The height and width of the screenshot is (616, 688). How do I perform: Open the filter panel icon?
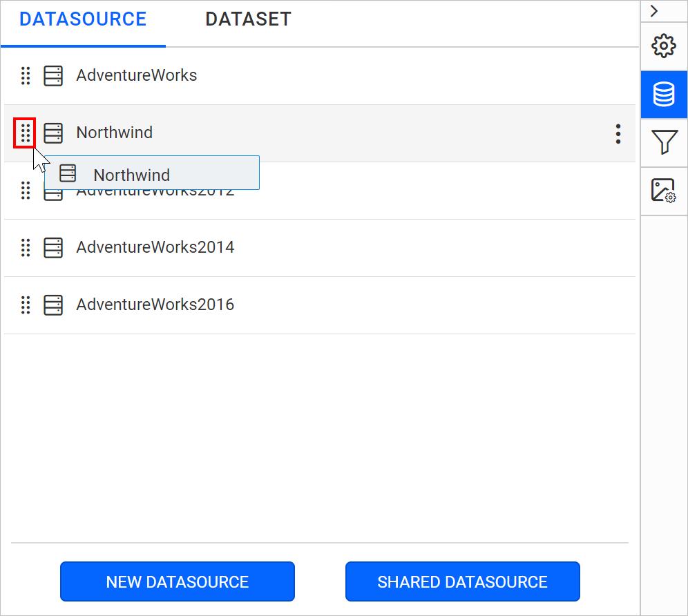pos(663,143)
